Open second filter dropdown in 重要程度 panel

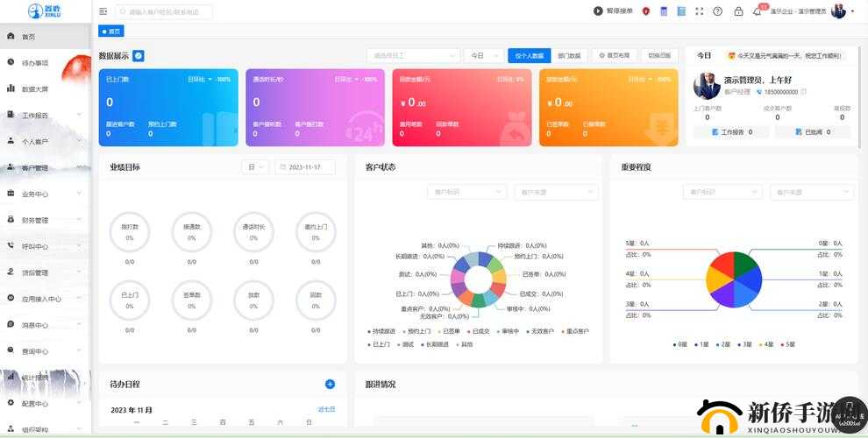pyautogui.click(x=812, y=192)
